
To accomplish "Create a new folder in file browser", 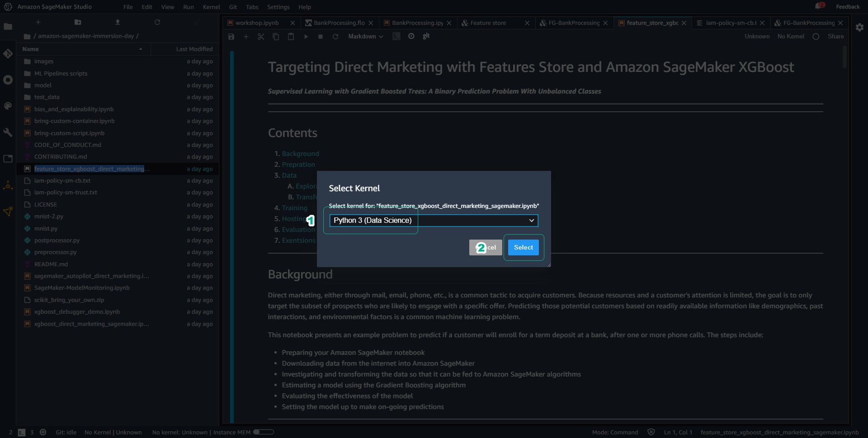I will [x=78, y=22].
